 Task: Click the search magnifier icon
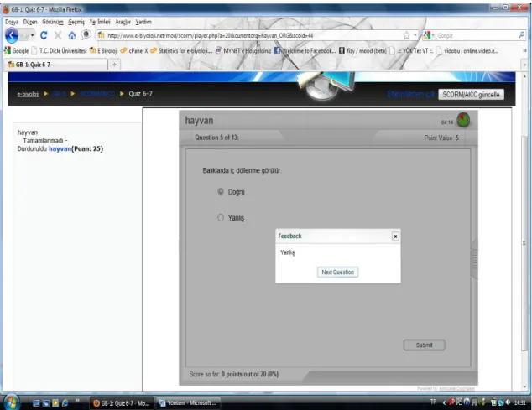[x=521, y=35]
